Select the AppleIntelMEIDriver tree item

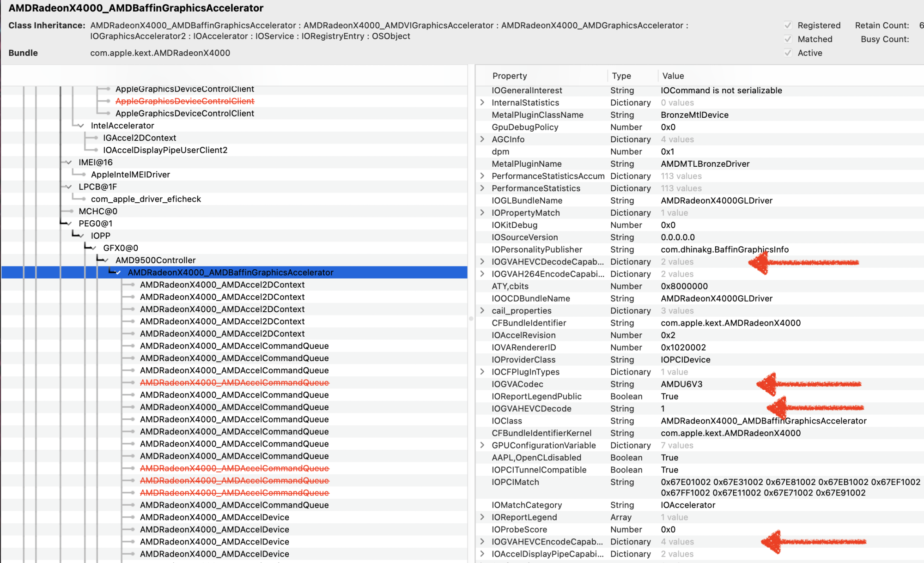[x=130, y=175]
